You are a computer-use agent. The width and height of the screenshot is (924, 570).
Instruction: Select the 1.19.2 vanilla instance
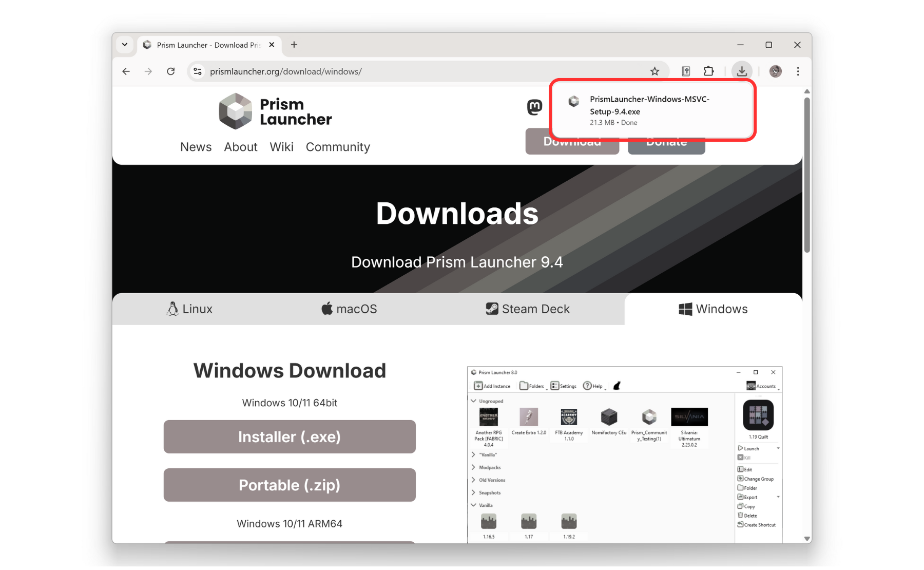coord(569,526)
